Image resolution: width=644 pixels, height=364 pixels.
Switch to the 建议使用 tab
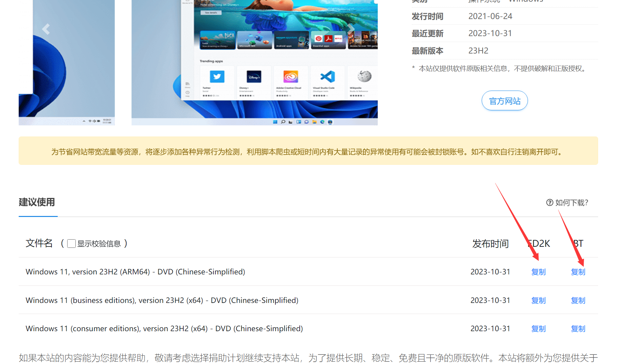point(37,202)
